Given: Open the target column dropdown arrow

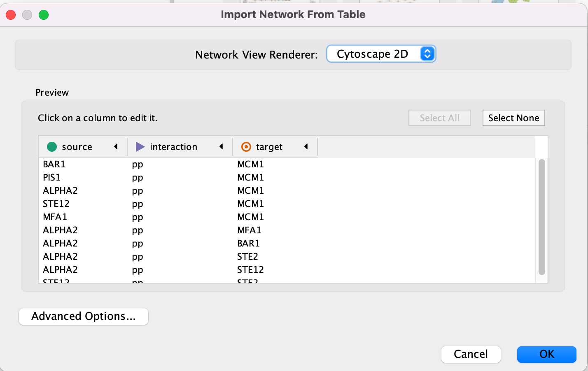Looking at the screenshot, I should pyautogui.click(x=306, y=147).
